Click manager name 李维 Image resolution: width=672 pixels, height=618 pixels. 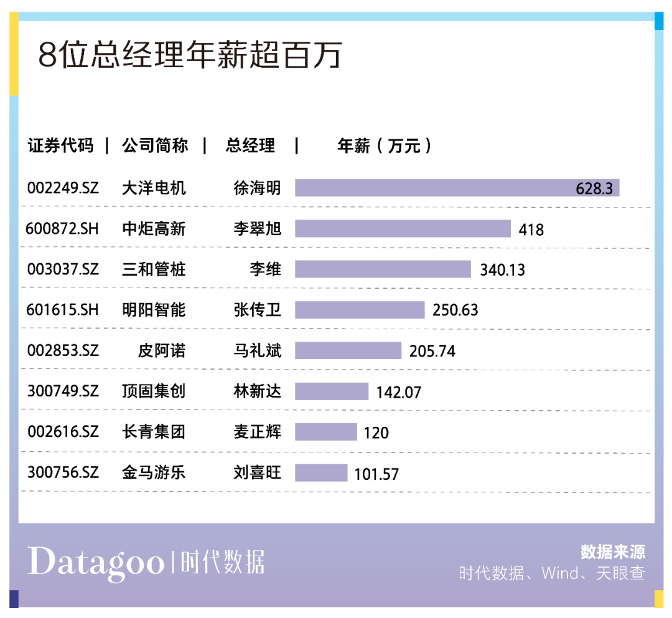coord(265,269)
